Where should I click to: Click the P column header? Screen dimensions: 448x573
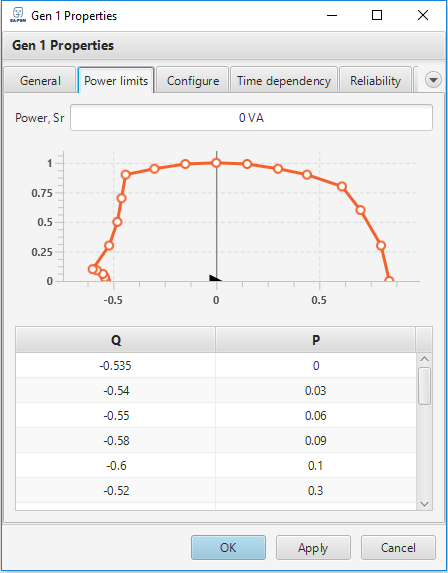point(316,340)
